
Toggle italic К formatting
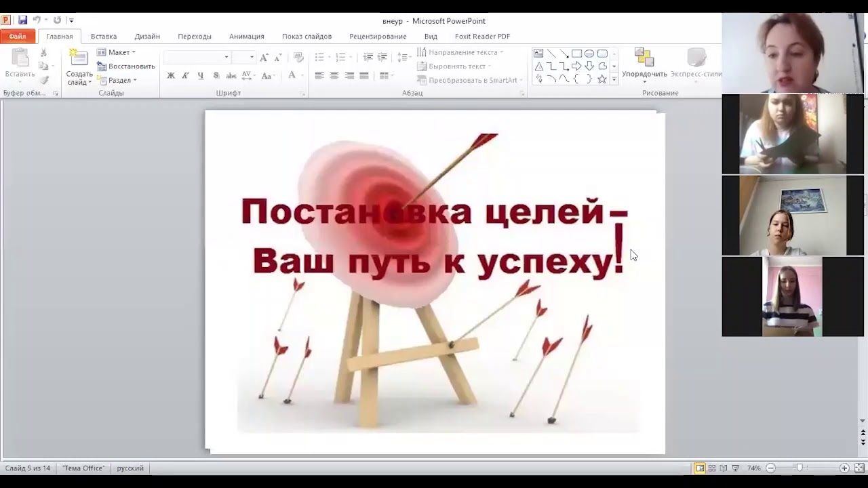tap(185, 75)
